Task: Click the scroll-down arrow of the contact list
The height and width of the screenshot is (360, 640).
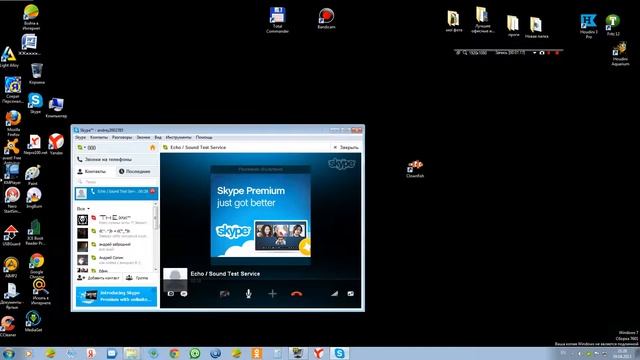Action: pyautogui.click(x=155, y=269)
